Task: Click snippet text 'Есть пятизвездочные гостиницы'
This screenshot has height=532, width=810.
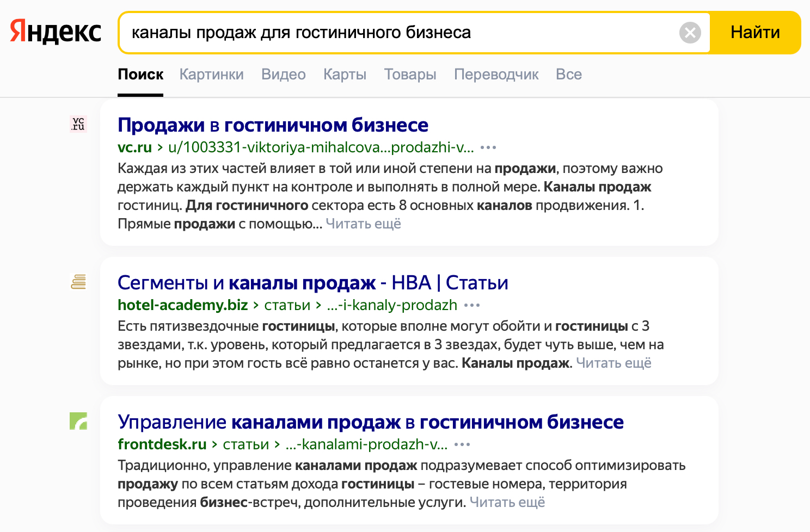Action: (x=226, y=326)
